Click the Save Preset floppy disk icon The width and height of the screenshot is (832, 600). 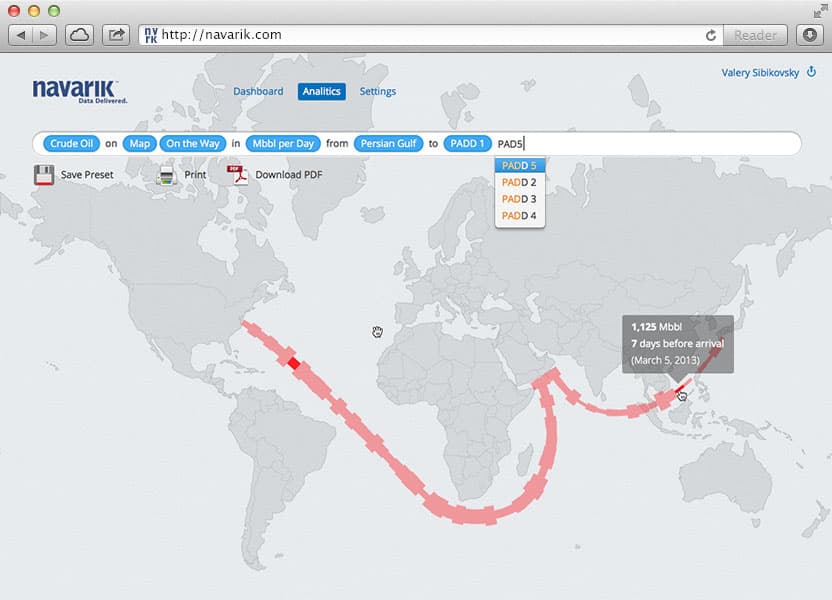(44, 175)
